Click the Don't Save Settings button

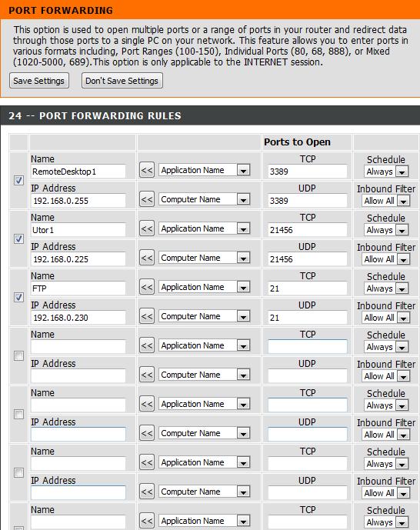(122, 81)
